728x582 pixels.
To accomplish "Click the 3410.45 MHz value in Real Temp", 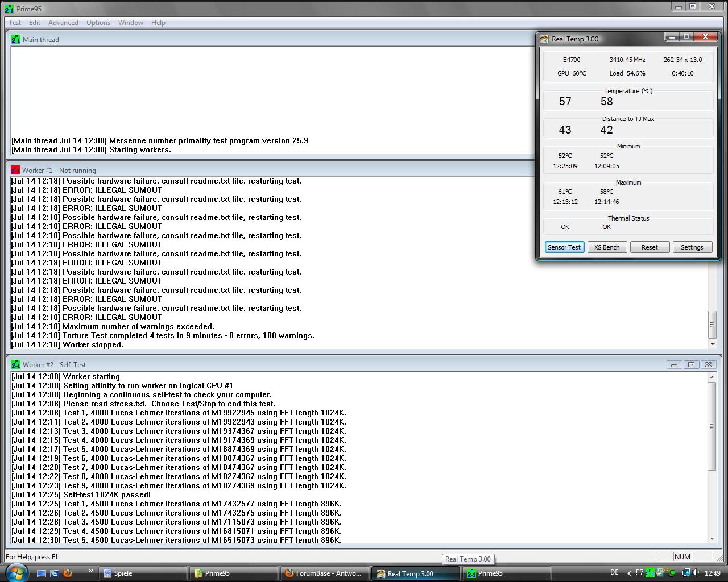I will pyautogui.click(x=627, y=60).
